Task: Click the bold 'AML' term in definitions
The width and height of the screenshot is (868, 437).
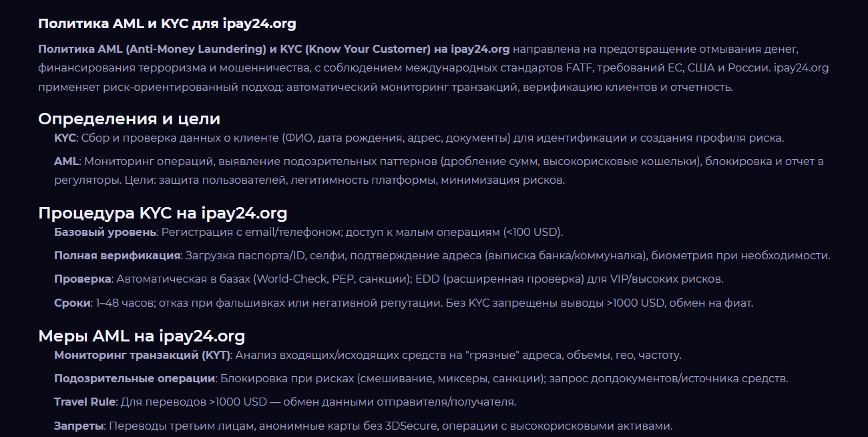Action: point(67,162)
